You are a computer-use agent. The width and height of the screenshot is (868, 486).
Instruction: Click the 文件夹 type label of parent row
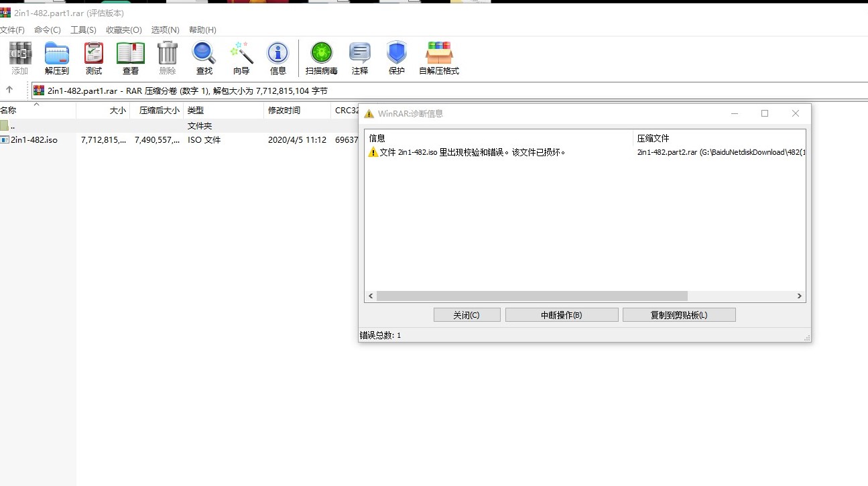(200, 125)
